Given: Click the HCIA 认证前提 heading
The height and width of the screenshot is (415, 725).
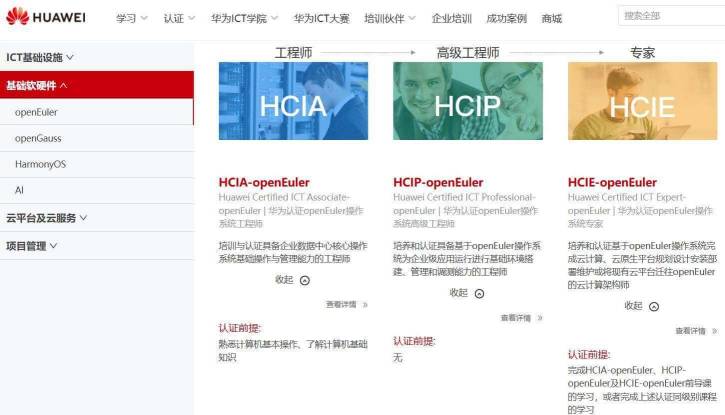Looking at the screenshot, I should point(240,328).
